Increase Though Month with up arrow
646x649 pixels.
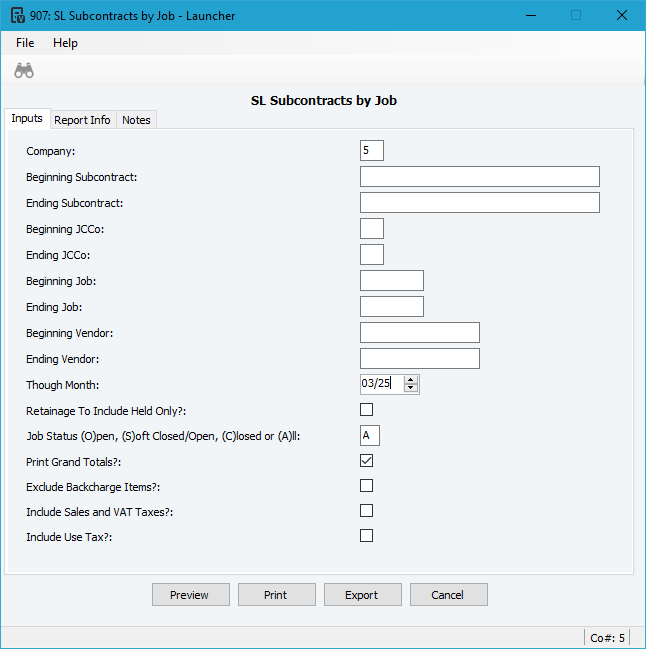point(411,380)
